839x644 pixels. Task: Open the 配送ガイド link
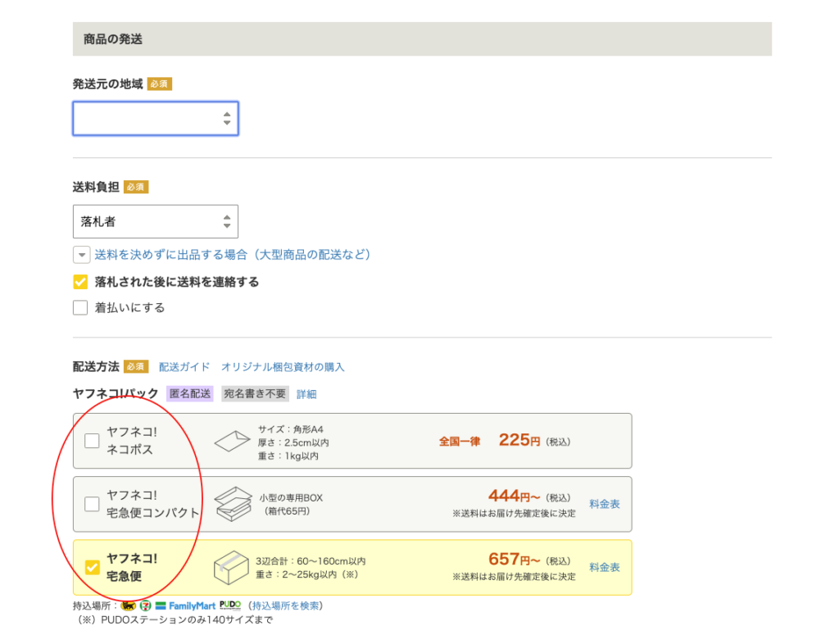184,367
